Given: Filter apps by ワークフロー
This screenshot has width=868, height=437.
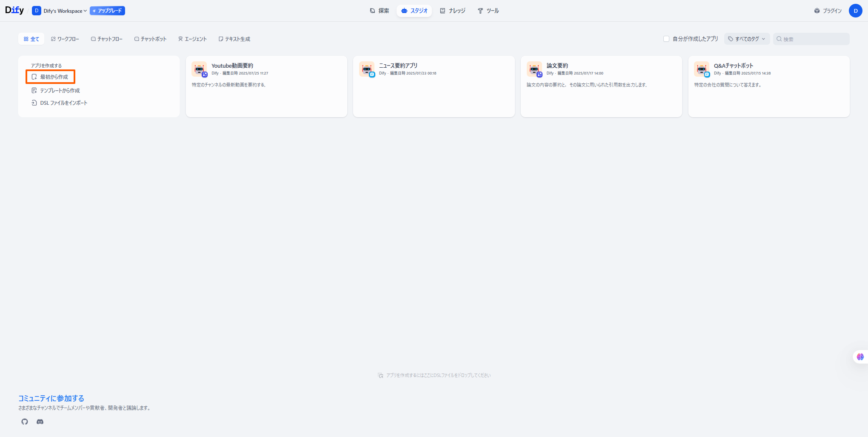Looking at the screenshot, I should point(65,39).
